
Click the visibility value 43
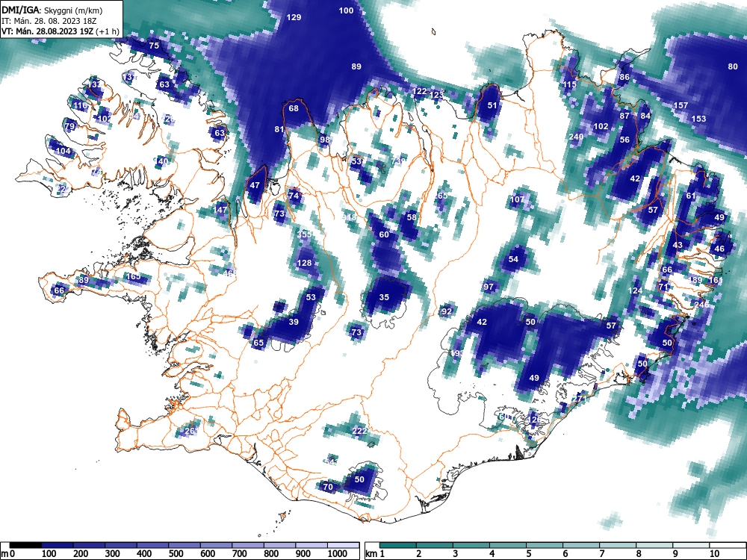678,245
